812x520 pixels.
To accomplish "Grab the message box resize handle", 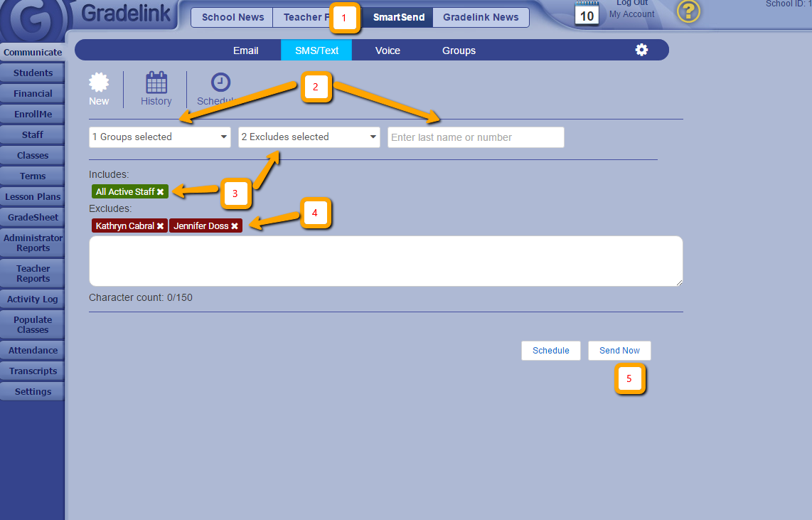I will pos(679,282).
